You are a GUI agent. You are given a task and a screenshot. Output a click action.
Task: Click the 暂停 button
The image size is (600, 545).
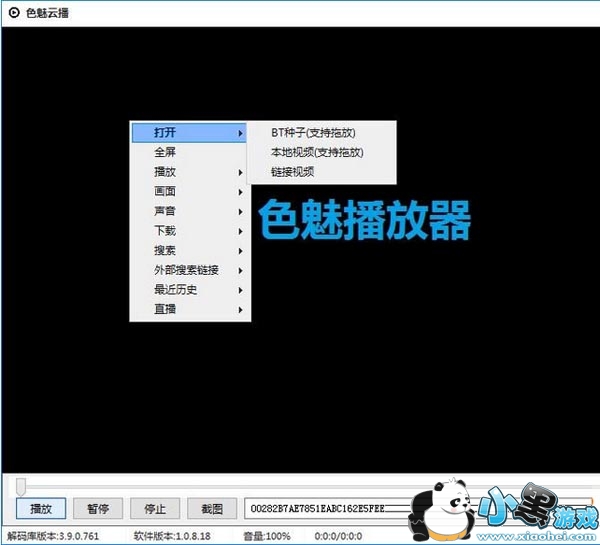click(98, 509)
